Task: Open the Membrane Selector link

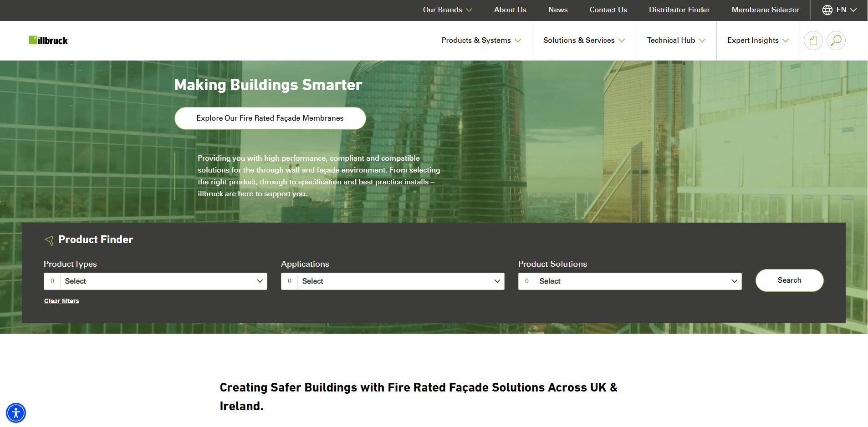Action: coord(765,10)
